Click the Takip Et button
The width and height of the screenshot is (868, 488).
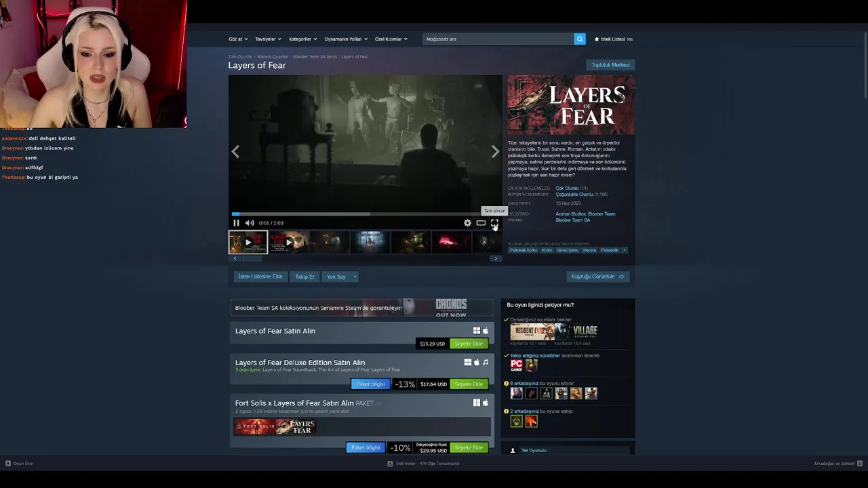tap(304, 277)
